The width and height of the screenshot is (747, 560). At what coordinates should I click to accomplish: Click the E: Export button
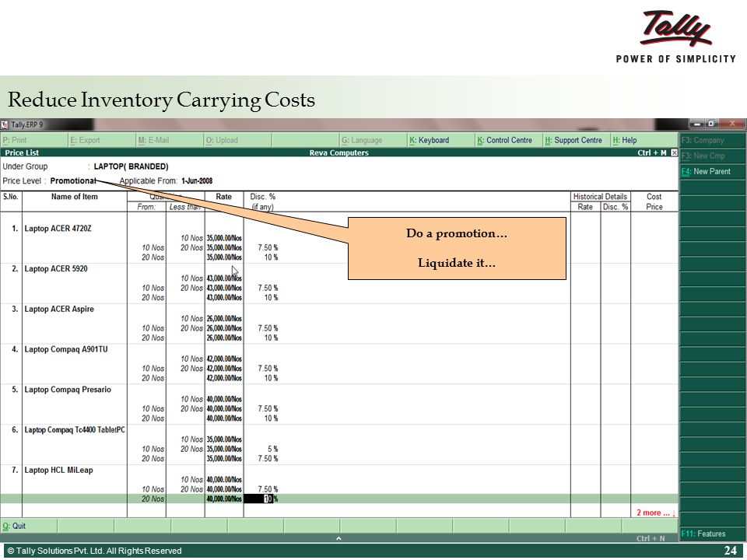tap(102, 140)
